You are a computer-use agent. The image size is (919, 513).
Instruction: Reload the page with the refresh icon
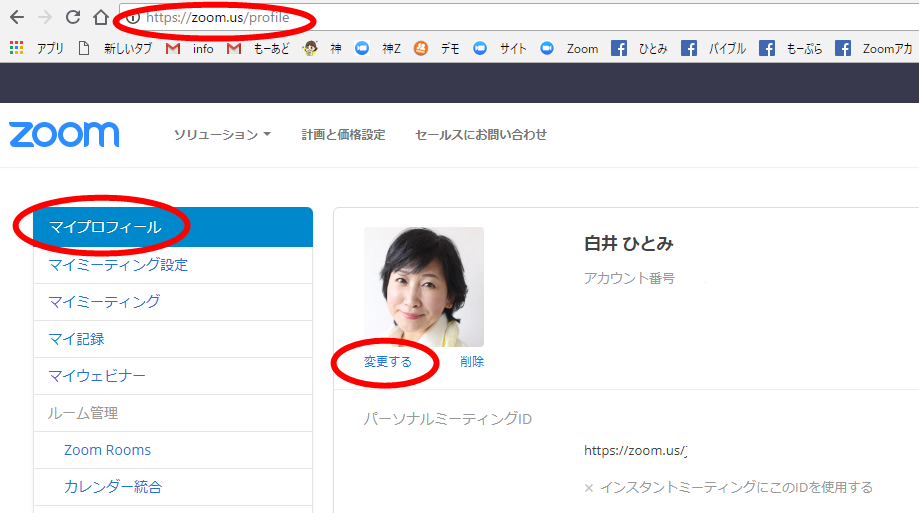point(73,18)
